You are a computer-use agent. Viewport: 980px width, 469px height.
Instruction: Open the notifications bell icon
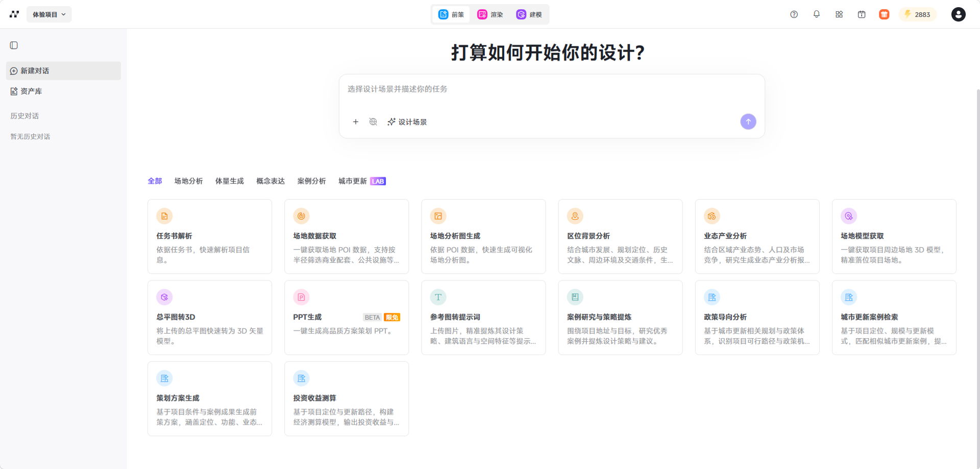817,14
